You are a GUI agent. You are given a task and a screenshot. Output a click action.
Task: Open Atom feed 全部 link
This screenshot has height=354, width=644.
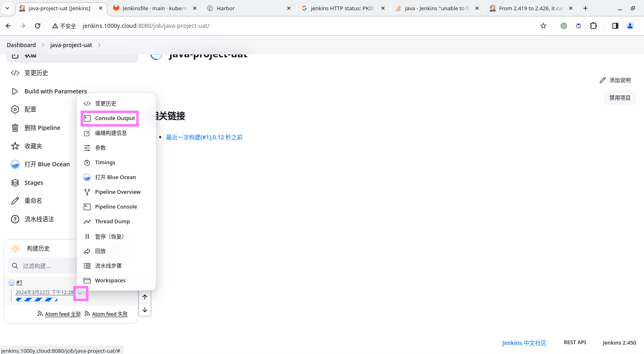click(63, 314)
